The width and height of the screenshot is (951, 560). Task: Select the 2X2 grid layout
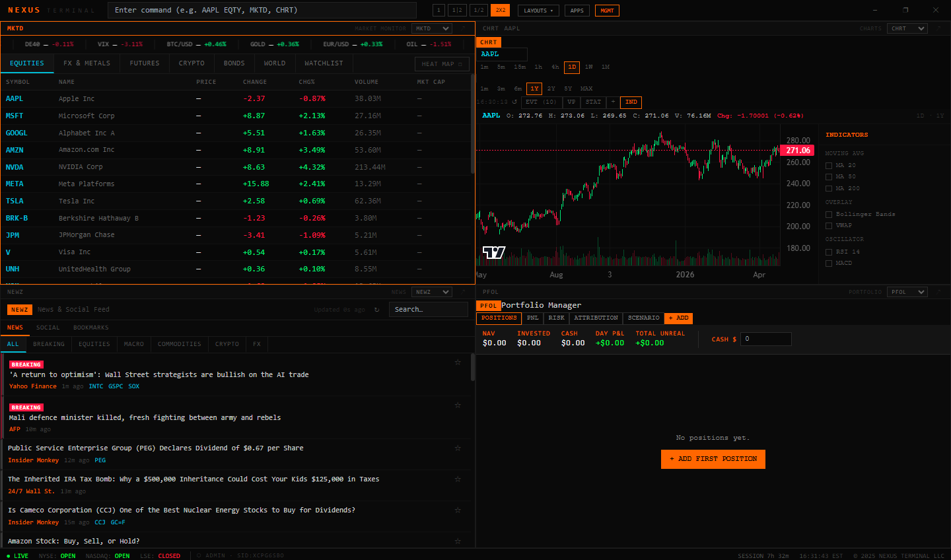point(501,11)
